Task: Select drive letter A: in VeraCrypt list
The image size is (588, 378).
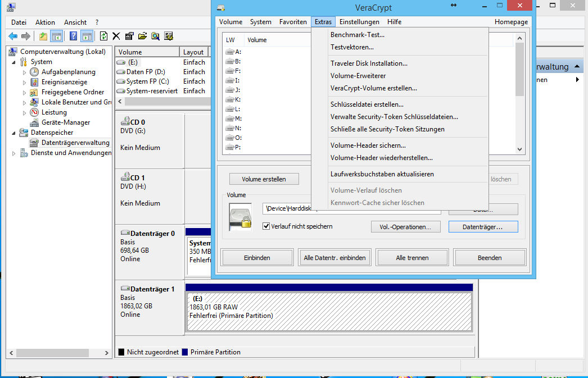Action: tap(233, 52)
